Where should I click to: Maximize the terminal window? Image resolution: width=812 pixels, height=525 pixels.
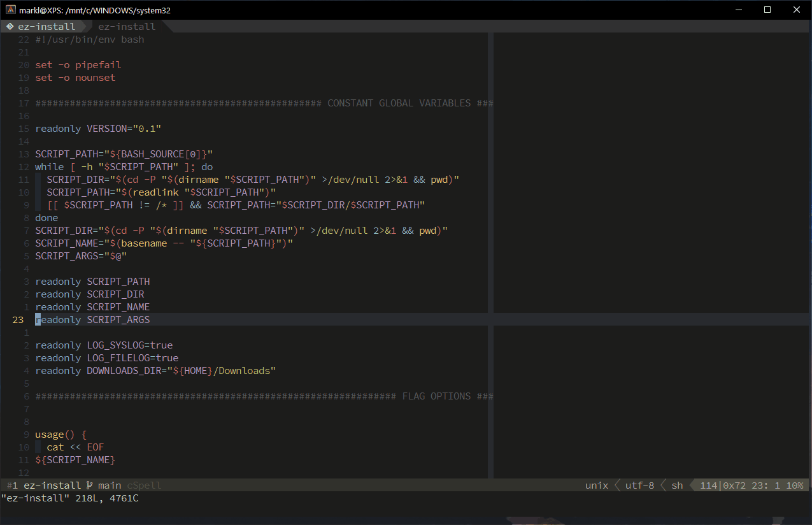point(768,10)
